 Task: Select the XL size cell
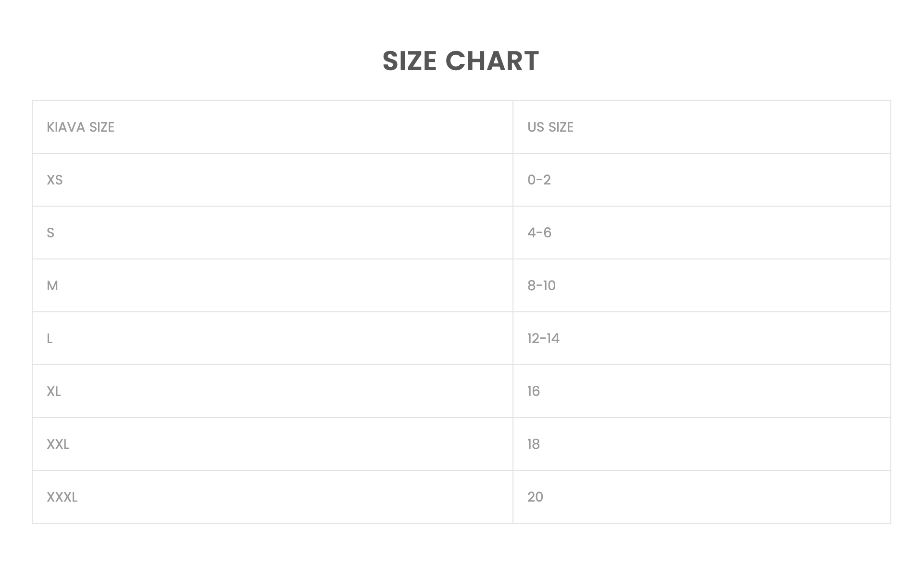coord(54,392)
